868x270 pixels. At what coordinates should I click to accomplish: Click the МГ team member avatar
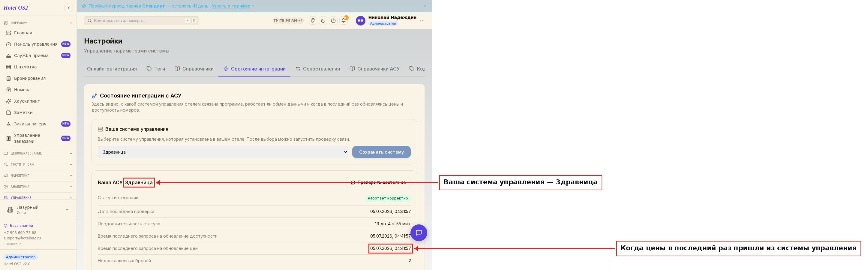point(288,21)
